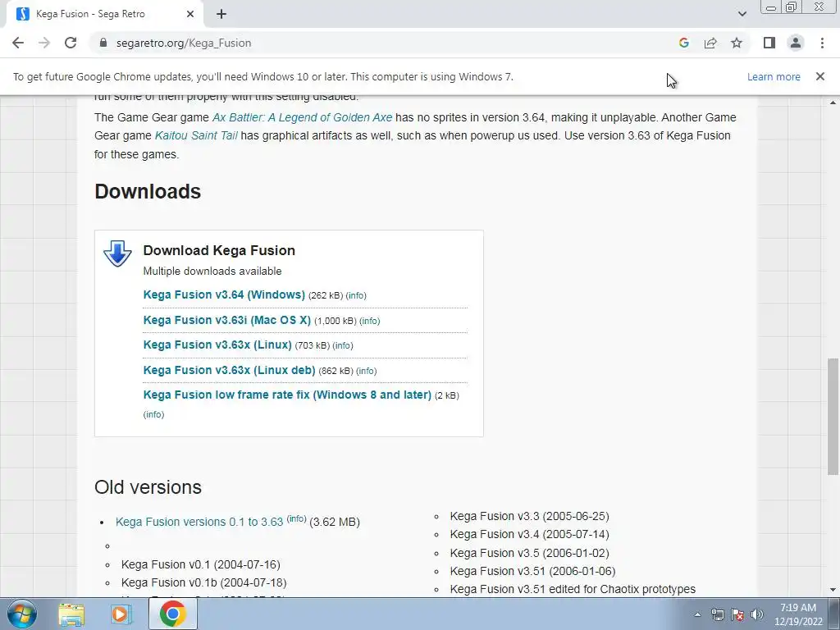Reload the Sega Retro page

(71, 43)
